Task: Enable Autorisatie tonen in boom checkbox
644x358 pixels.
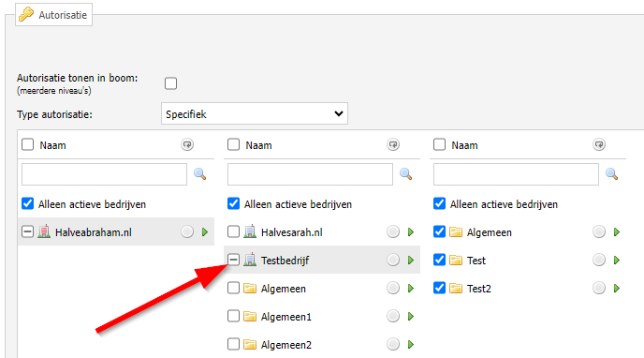Action: (x=171, y=83)
